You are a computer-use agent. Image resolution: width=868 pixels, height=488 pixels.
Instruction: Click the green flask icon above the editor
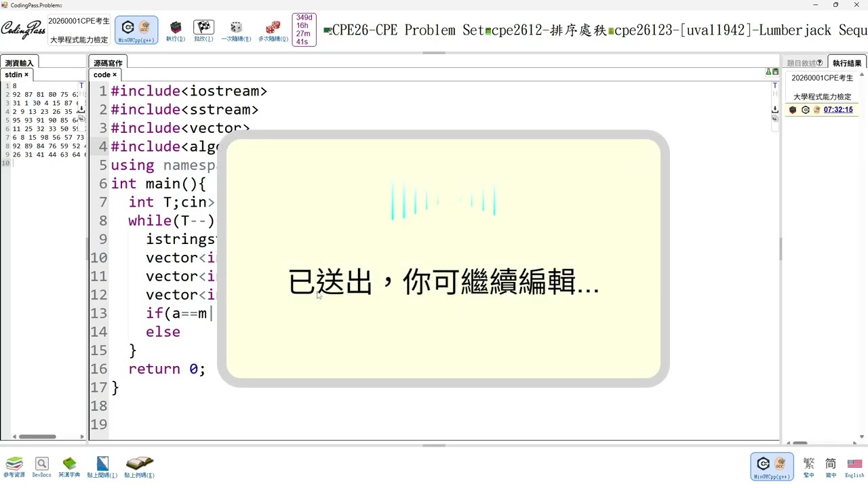click(769, 72)
